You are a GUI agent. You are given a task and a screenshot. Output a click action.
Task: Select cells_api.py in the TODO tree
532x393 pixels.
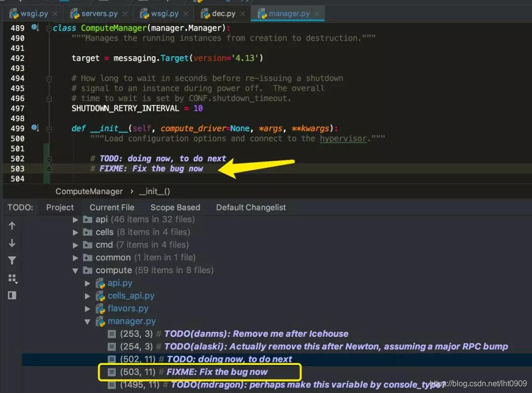(x=131, y=296)
